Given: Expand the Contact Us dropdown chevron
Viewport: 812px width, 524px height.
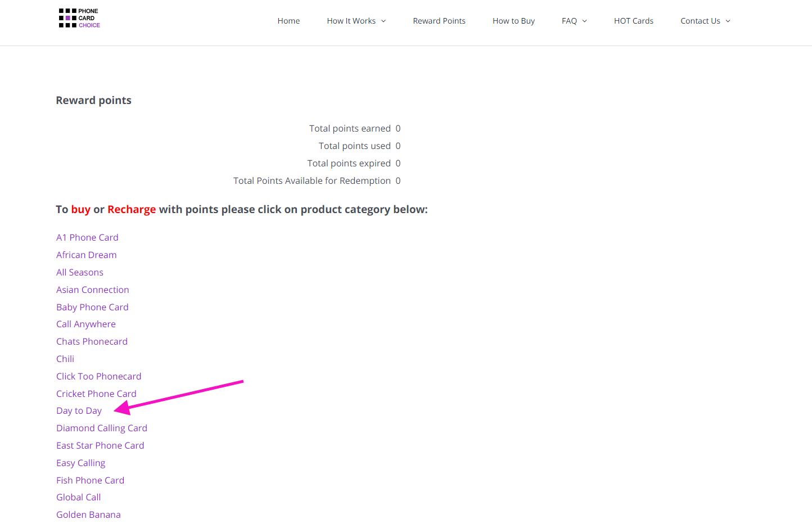Looking at the screenshot, I should tap(728, 21).
